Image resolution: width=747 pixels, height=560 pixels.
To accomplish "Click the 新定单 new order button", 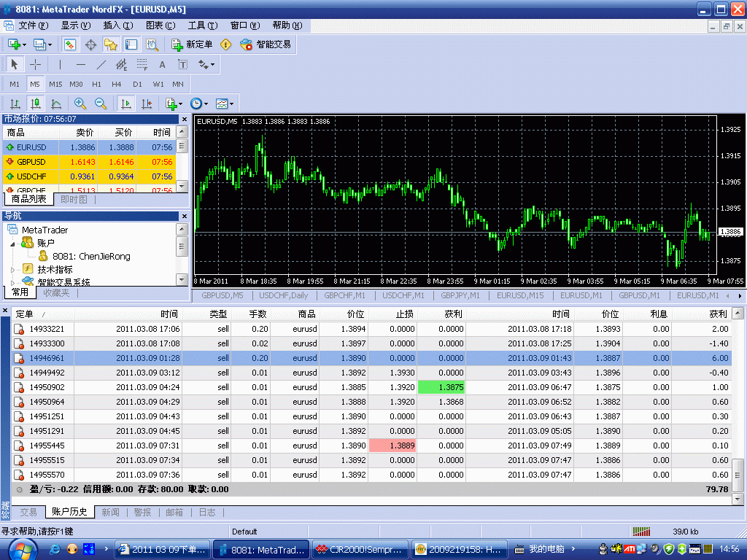I will pos(193,44).
